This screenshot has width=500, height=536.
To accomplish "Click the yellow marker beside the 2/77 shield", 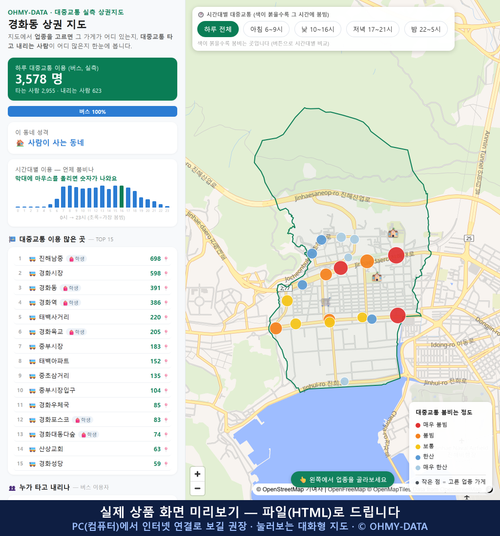I will click(287, 301).
